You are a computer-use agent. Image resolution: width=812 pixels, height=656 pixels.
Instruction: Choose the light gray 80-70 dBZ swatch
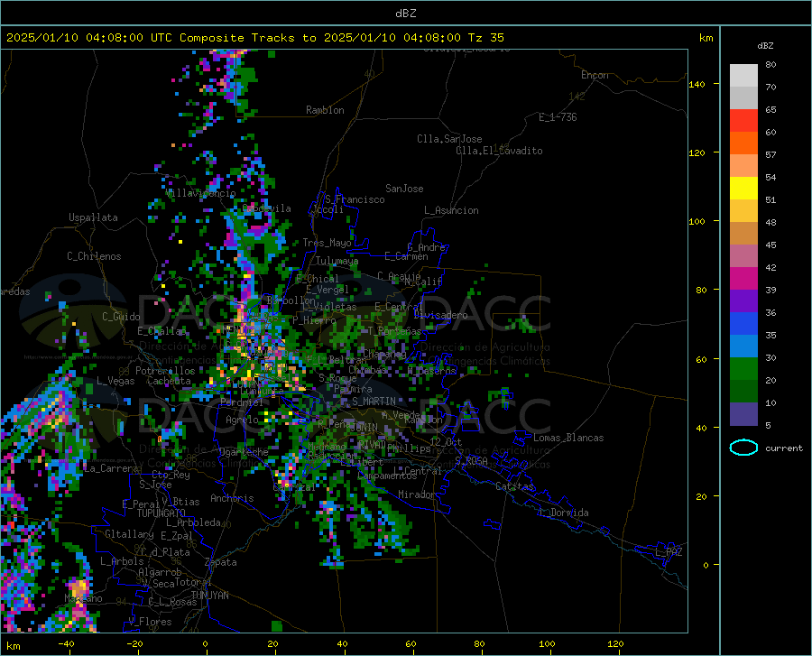click(743, 76)
